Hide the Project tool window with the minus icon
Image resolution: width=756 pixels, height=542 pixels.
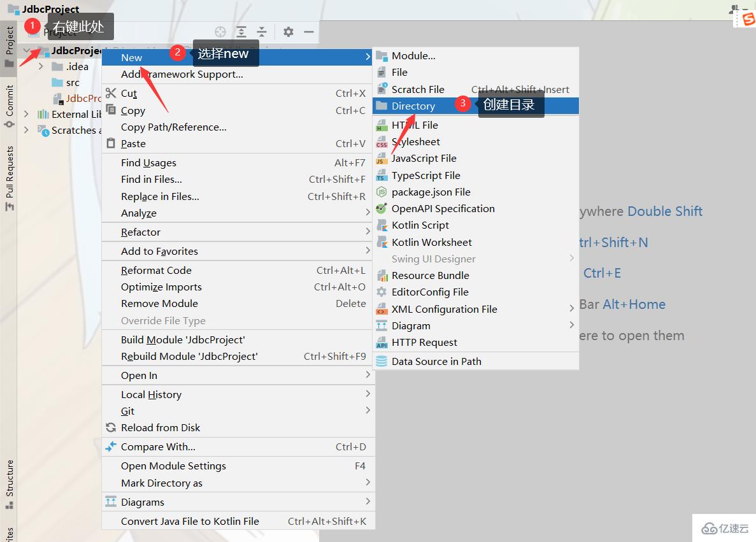[309, 32]
